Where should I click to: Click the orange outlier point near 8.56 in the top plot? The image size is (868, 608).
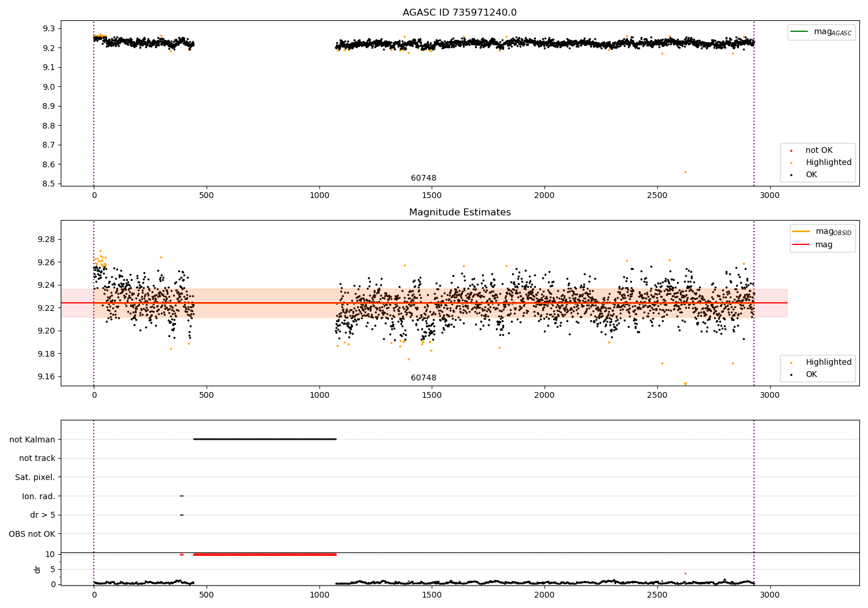pos(685,172)
